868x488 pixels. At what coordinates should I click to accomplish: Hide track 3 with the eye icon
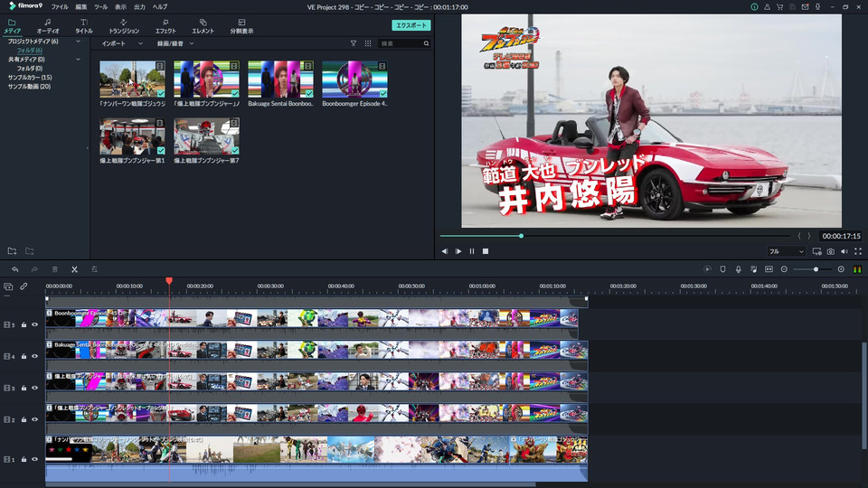click(35, 388)
